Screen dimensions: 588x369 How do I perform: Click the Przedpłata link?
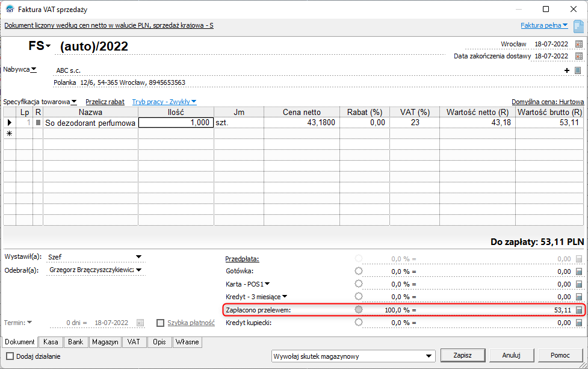242,259
